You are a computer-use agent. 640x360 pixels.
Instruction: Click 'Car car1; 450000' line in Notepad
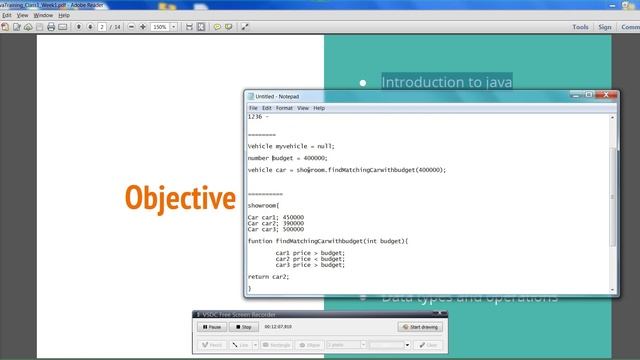276,217
